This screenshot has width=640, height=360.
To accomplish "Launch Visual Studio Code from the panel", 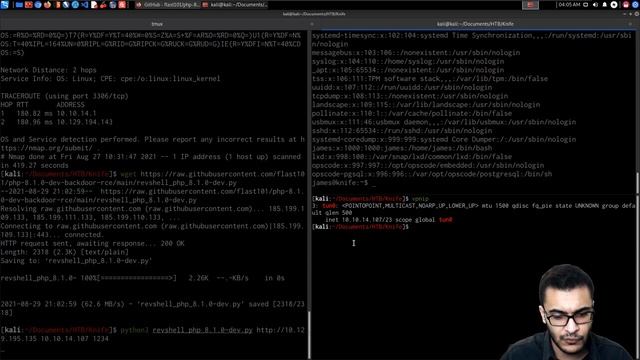I will point(84,5).
